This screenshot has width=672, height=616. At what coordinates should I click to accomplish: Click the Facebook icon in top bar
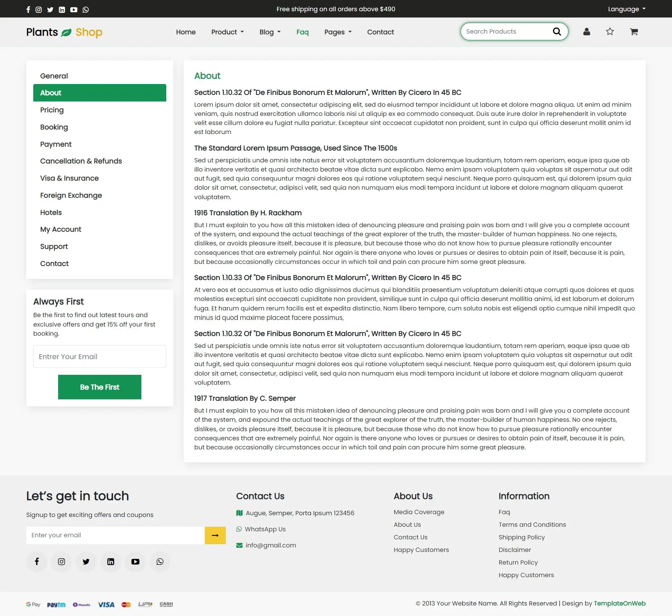(28, 9)
